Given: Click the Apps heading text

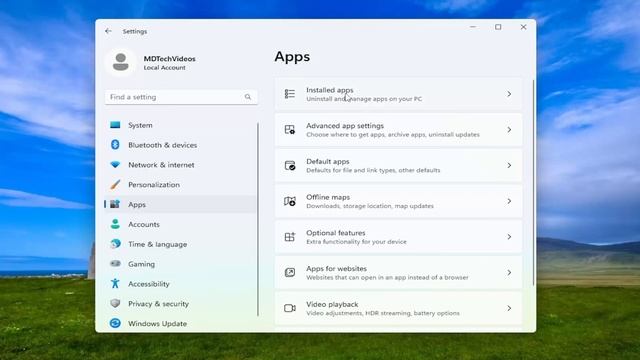Looking at the screenshot, I should tap(292, 56).
